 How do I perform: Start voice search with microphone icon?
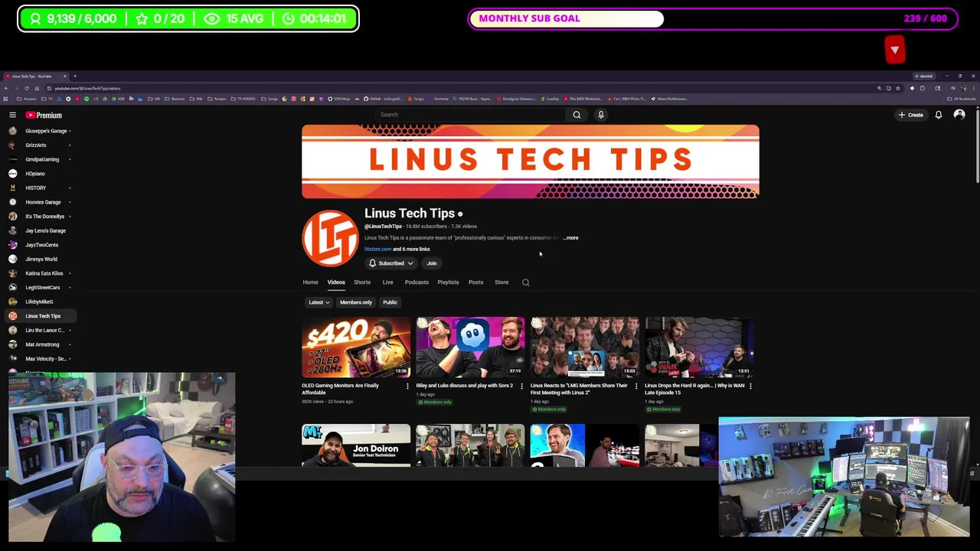(x=601, y=115)
